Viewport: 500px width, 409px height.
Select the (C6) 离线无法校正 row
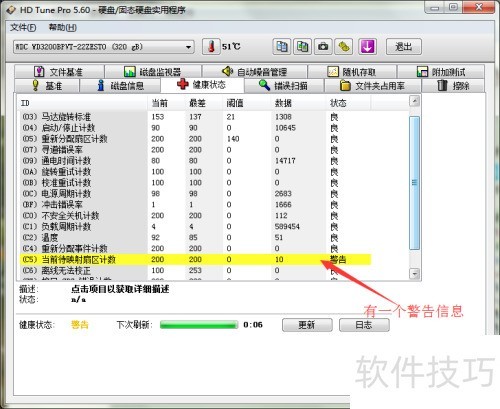[x=195, y=271]
